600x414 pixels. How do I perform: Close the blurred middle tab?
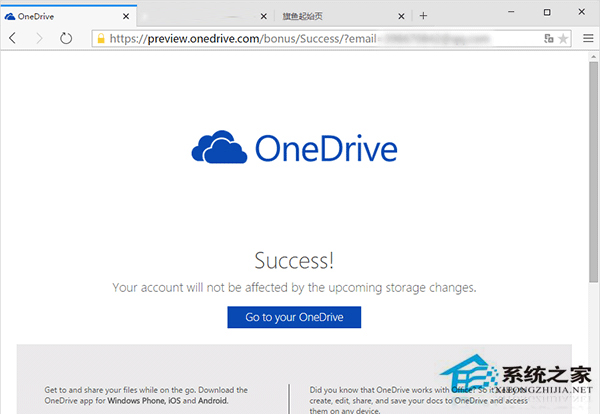(264, 16)
